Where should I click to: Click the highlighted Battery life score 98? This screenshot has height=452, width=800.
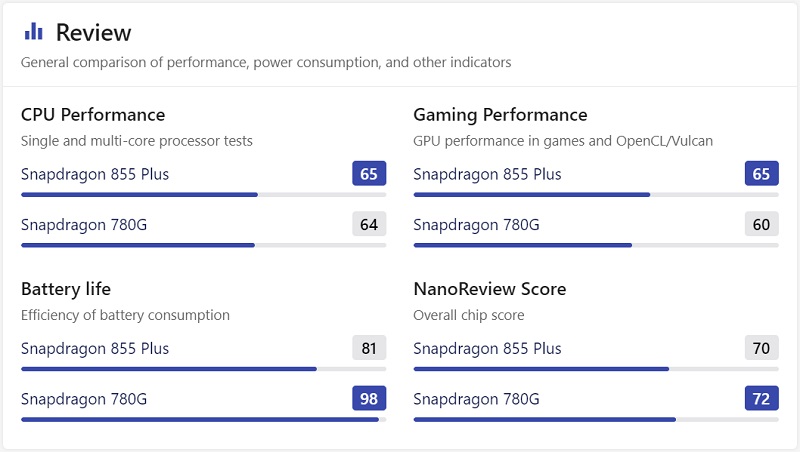pyautogui.click(x=369, y=399)
